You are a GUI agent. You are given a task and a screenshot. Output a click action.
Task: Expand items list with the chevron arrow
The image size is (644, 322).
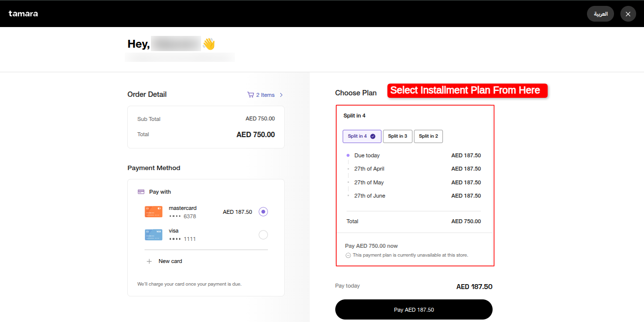click(x=281, y=95)
